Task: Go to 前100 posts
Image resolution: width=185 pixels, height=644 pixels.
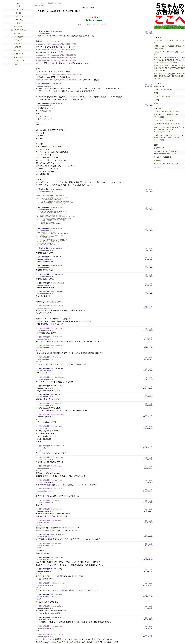Action: tap(87, 24)
